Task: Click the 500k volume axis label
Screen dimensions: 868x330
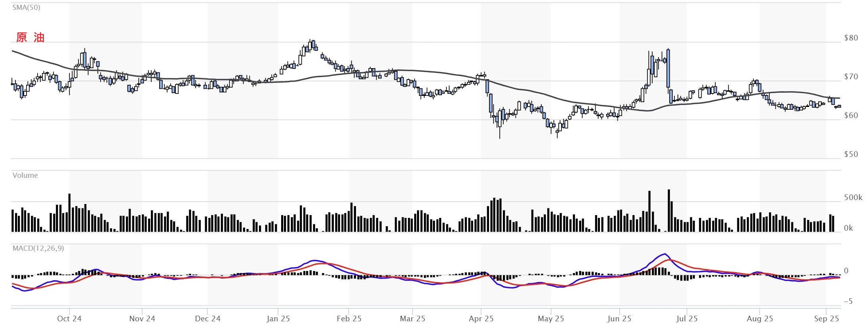Action: 853,198
